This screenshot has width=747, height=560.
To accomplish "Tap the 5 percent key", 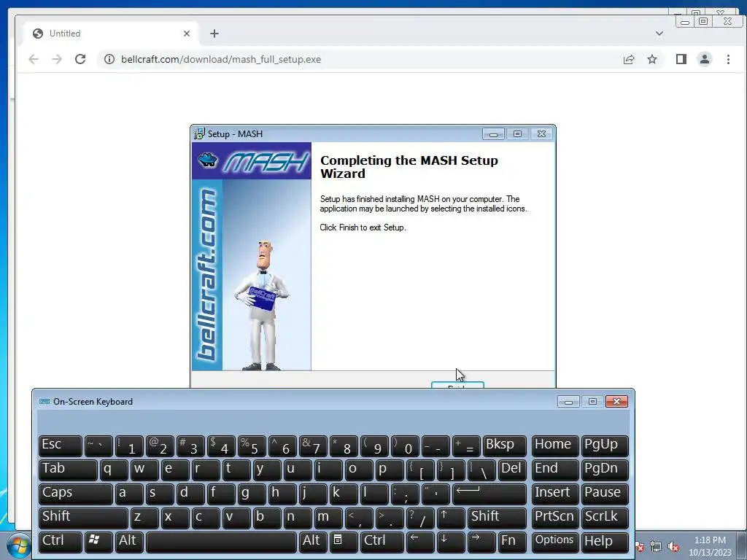I will point(252,446).
